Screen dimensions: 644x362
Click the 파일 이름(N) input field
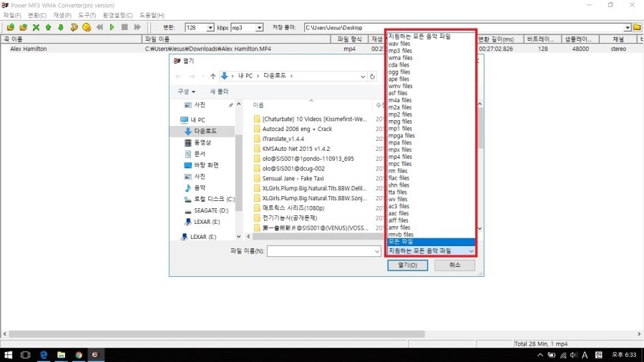pos(320,251)
